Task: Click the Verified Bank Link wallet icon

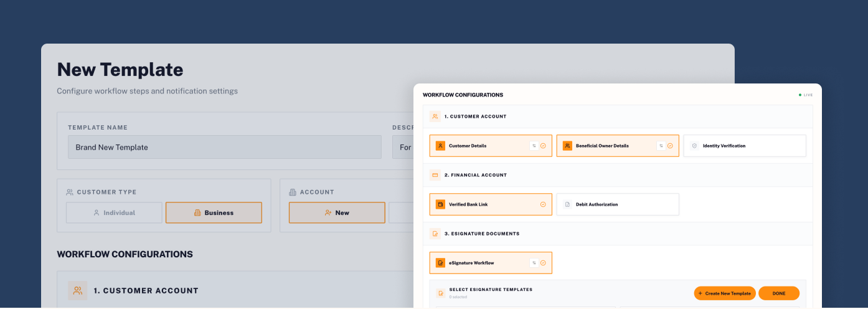Action: [x=440, y=204]
